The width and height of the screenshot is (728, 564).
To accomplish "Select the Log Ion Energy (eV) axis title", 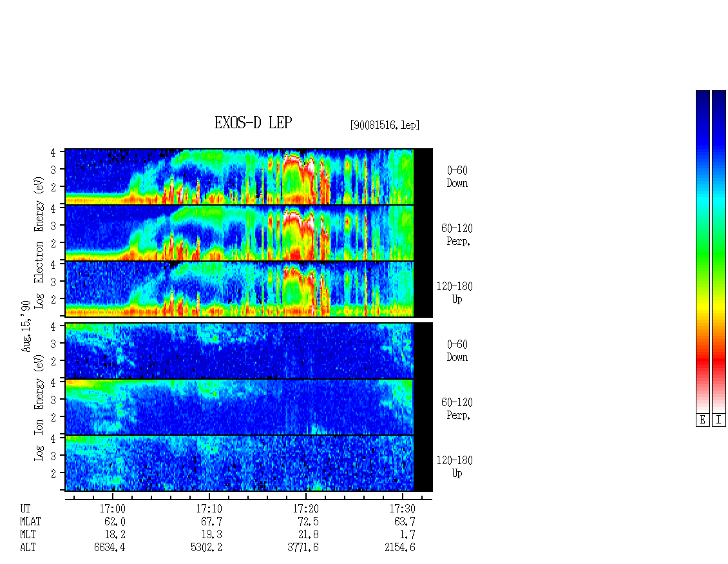I will click(39, 407).
